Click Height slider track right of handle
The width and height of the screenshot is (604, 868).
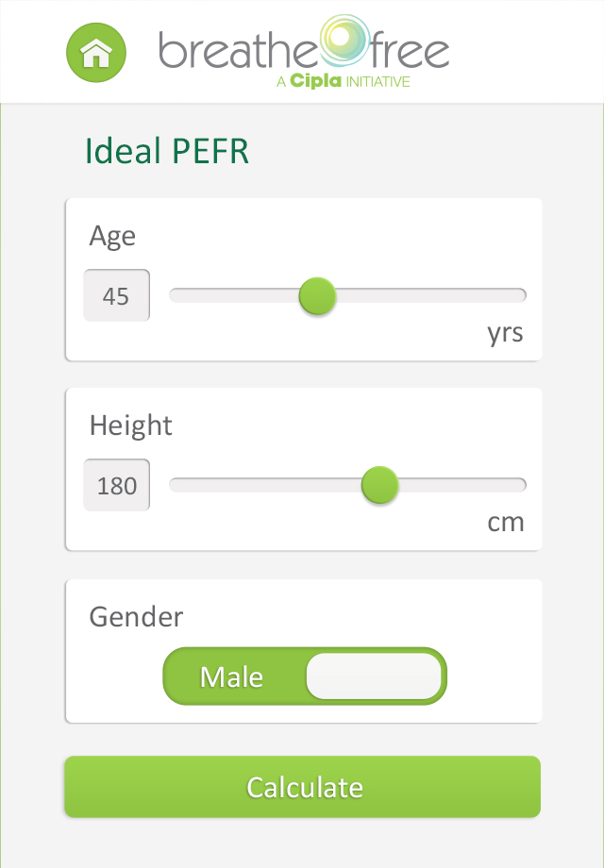coord(462,485)
